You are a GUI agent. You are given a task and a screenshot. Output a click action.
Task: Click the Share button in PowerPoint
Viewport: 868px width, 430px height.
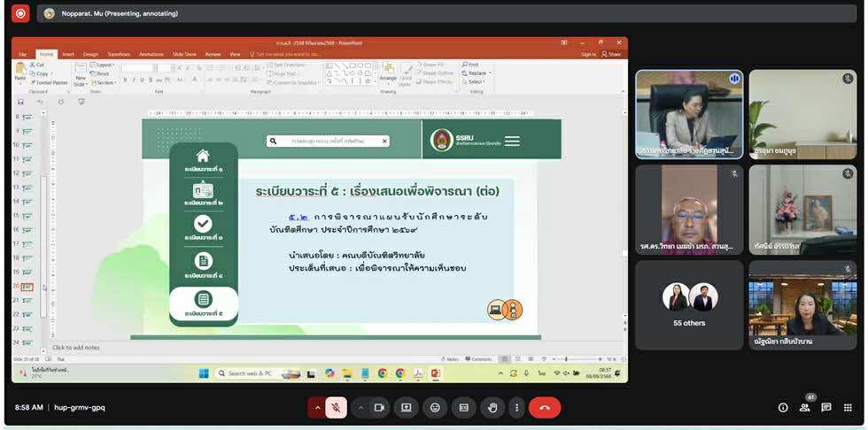click(x=612, y=54)
